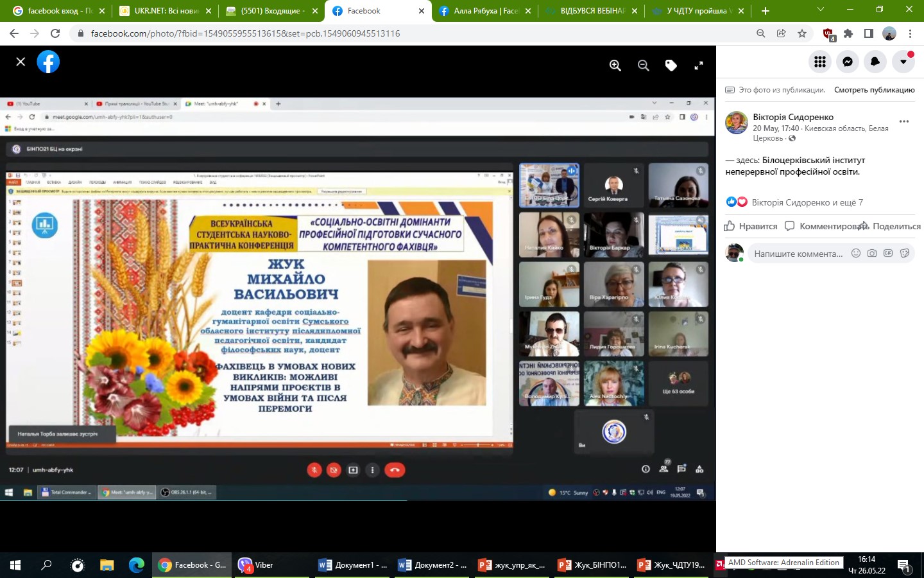Switch to the (5501) Входящие tab
924x578 pixels.
270,11
